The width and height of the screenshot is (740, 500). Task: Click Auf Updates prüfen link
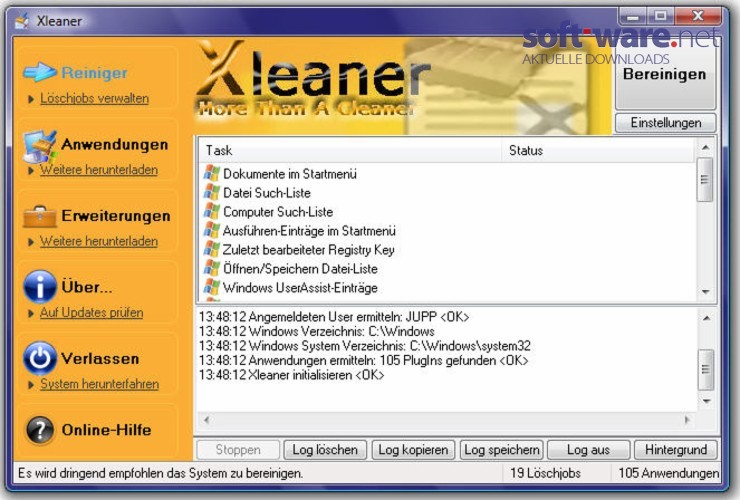point(91,313)
